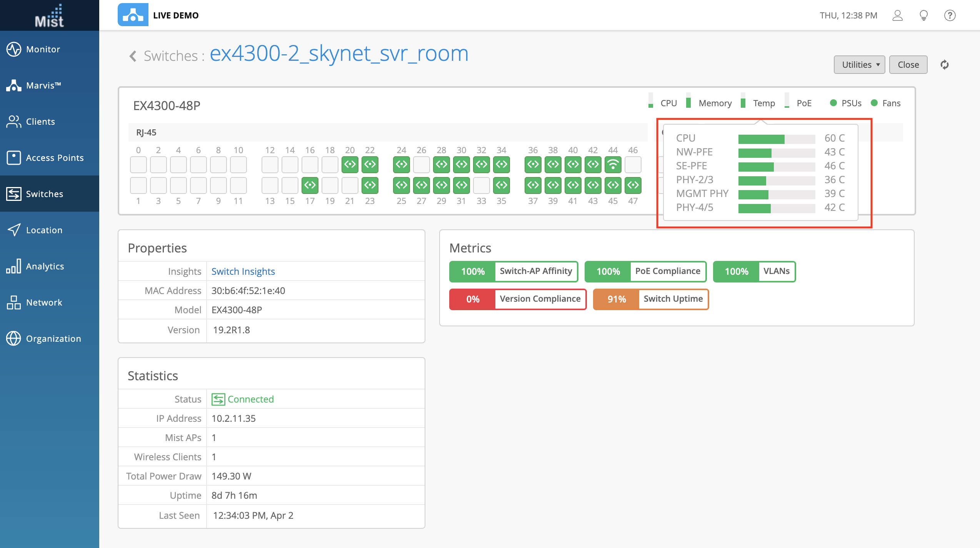The width and height of the screenshot is (980, 548).
Task: Click the refresh icon near Close
Action: pyautogui.click(x=944, y=65)
